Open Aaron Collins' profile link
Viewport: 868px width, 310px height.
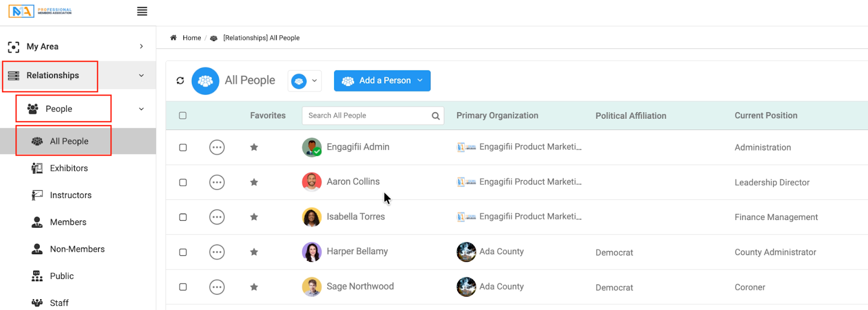click(x=353, y=182)
